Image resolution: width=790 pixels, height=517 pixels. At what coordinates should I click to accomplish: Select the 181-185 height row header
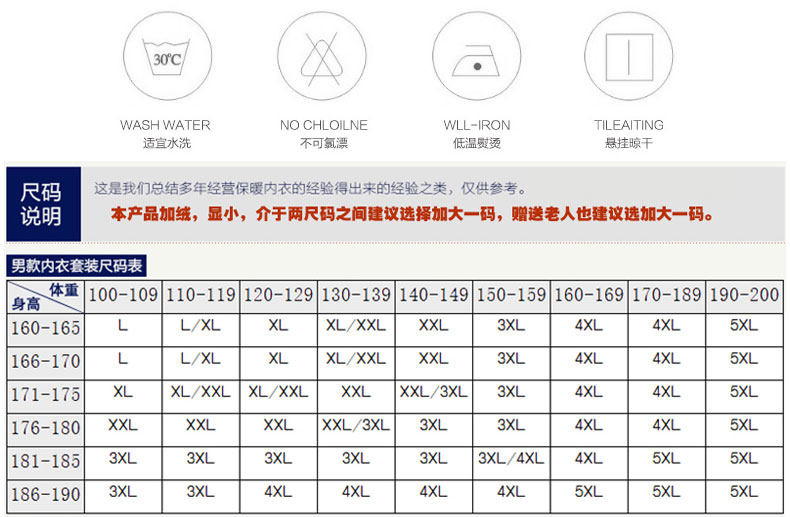tap(46, 462)
